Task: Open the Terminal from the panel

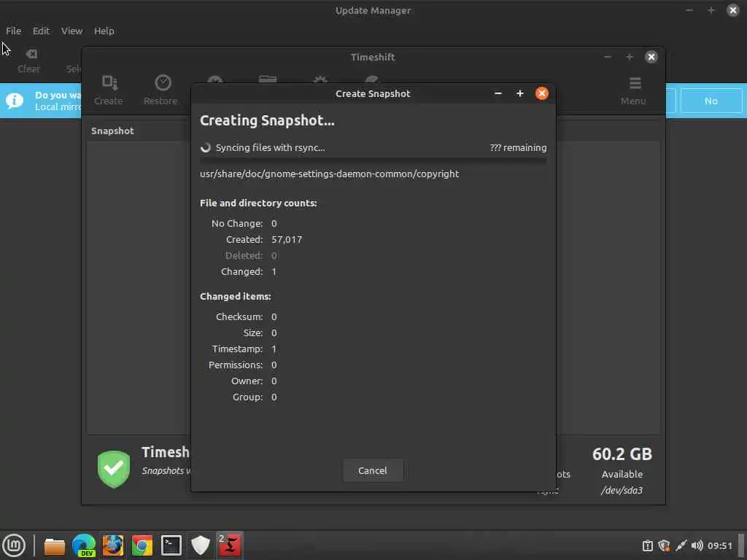Action: click(171, 545)
